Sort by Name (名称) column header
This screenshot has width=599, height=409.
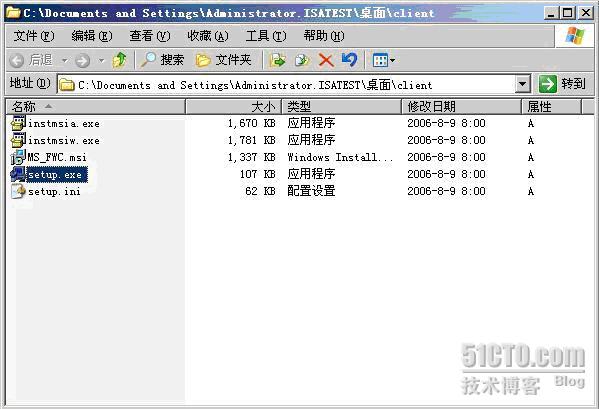96,107
